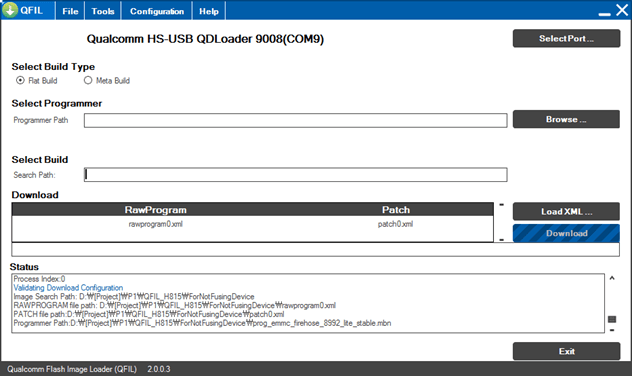This screenshot has height=376, width=632.
Task: Click the Select Port button
Action: click(566, 38)
